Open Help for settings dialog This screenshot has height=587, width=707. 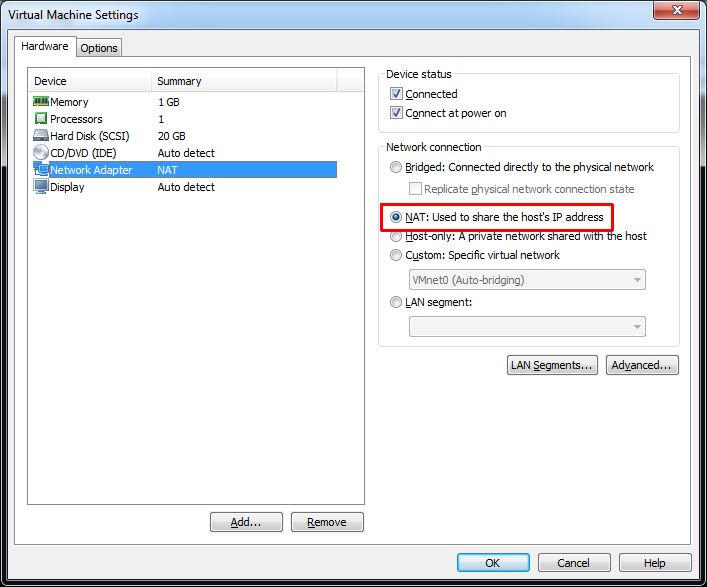point(655,563)
